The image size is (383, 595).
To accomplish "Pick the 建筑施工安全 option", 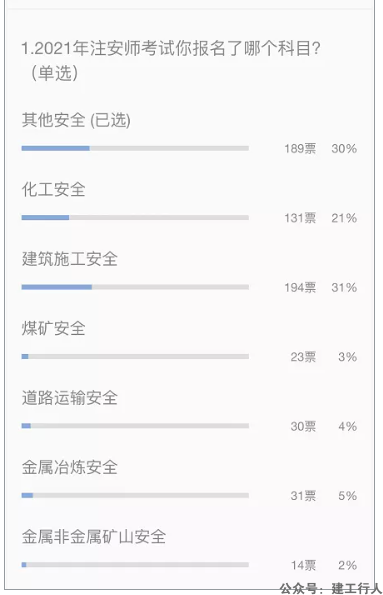I will (69, 259).
